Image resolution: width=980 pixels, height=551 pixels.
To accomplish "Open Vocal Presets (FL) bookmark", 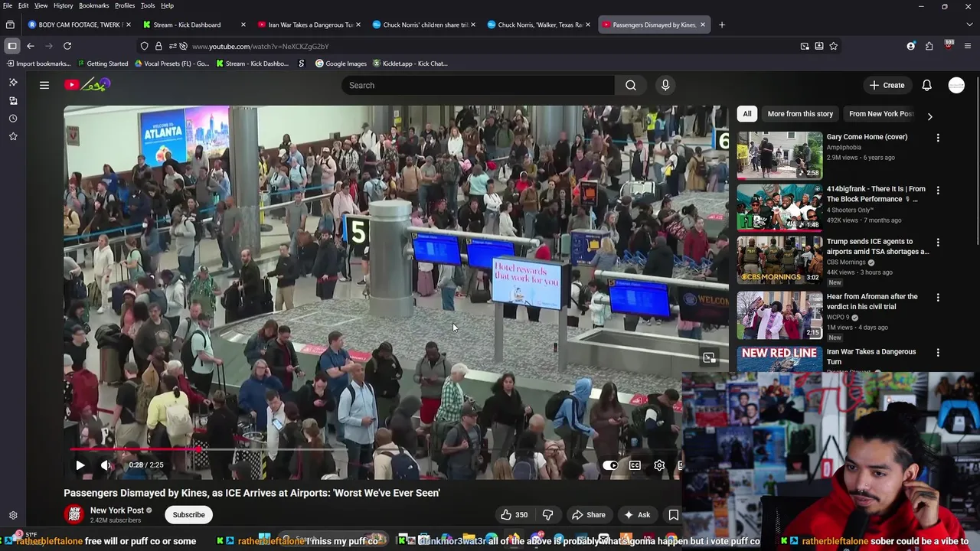I will point(171,64).
